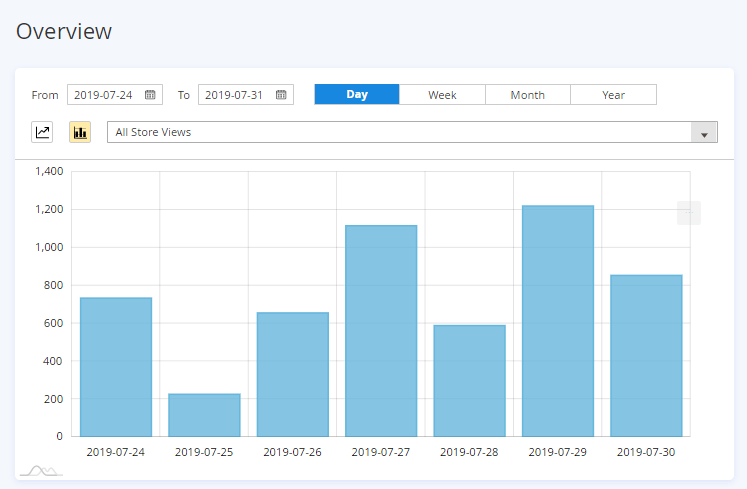Viewport: 747px width, 489px height.
Task: Click the bar for 2019-07-30
Action: (x=646, y=356)
